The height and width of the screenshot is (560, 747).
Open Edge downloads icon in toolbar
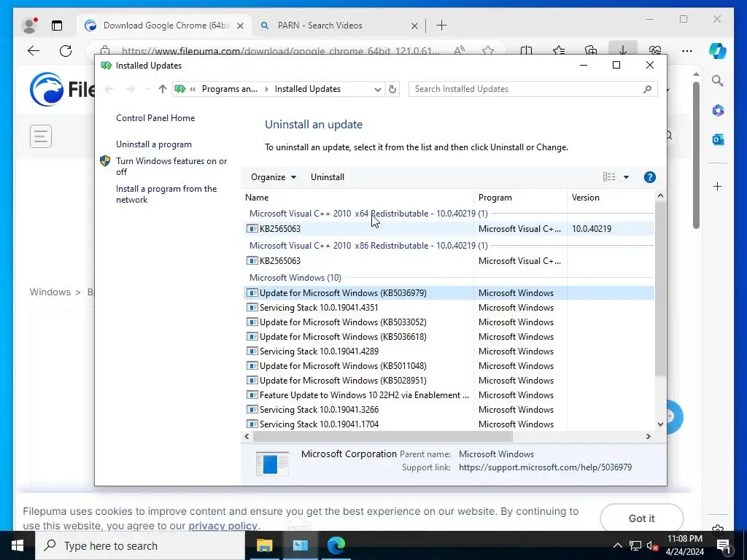tap(623, 50)
